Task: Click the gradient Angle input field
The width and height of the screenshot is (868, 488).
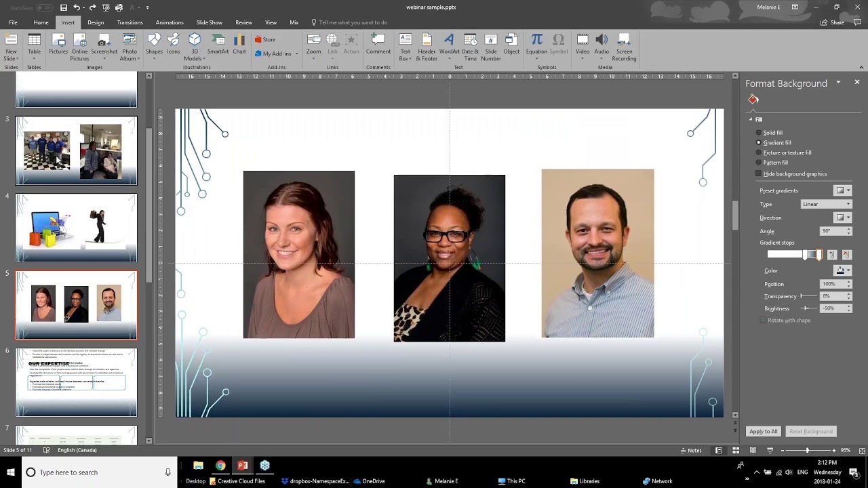Action: pos(833,231)
